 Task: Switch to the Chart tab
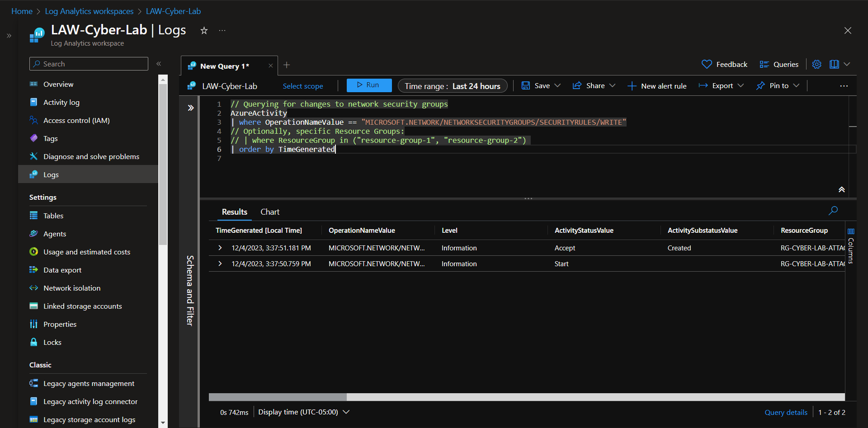(x=270, y=212)
